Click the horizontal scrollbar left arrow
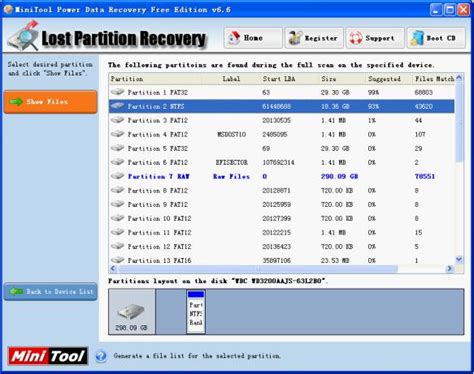 point(113,268)
